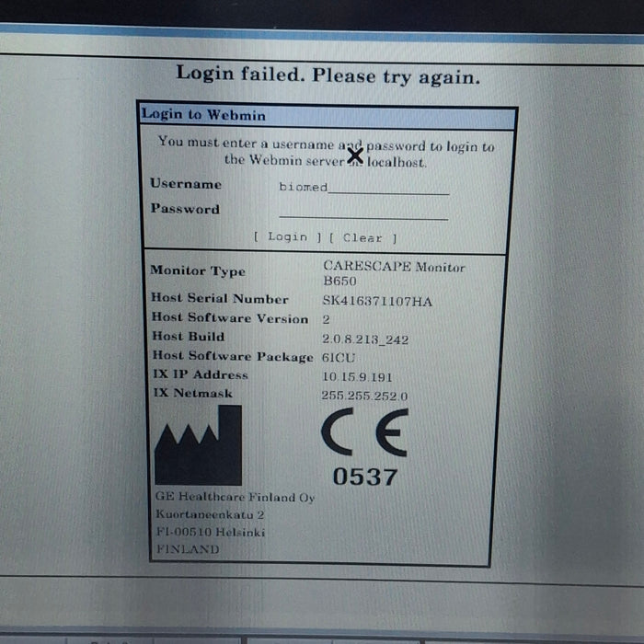Click the 'Login failed' error message
The width and height of the screenshot is (644, 644).
[328, 75]
